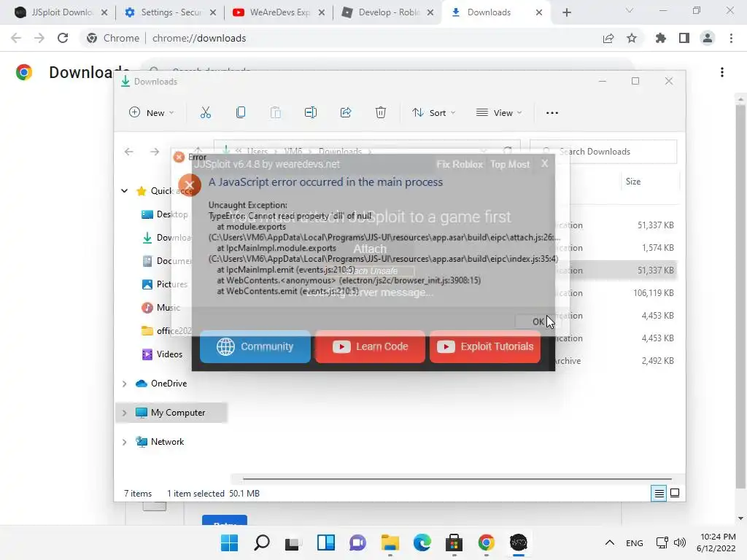This screenshot has height=560, width=747.
Task: Expand the Network tree node
Action: (x=124, y=443)
